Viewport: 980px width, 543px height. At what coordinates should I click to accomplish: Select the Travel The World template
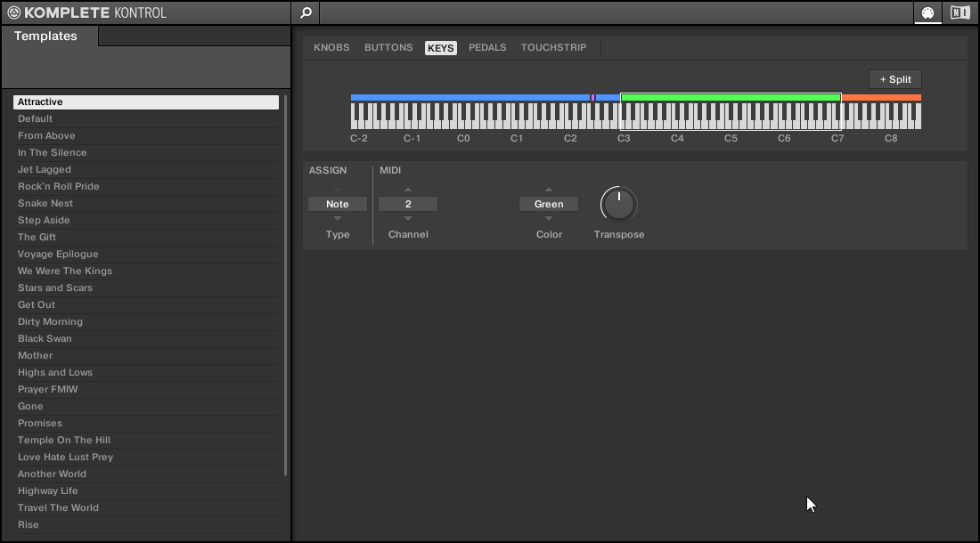pyautogui.click(x=145, y=507)
